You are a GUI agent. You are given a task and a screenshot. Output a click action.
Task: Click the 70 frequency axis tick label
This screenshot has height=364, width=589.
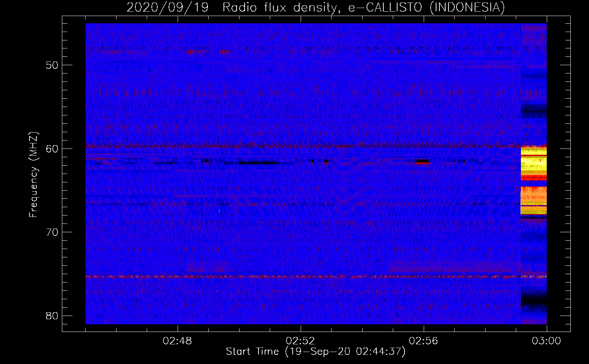click(x=52, y=232)
